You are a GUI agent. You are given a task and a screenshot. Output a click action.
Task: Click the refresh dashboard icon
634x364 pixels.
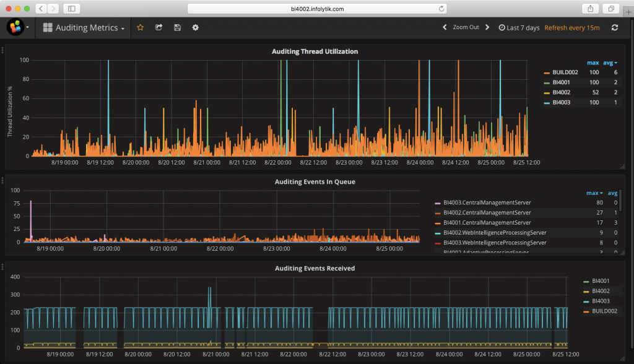(614, 28)
